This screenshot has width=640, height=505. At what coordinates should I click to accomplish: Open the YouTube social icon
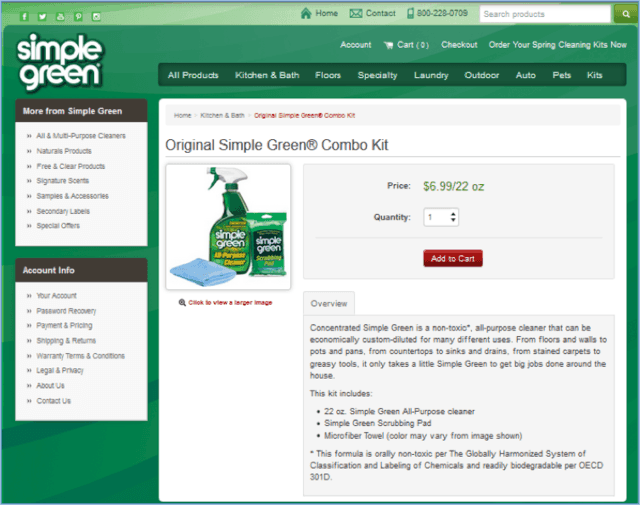[x=60, y=17]
